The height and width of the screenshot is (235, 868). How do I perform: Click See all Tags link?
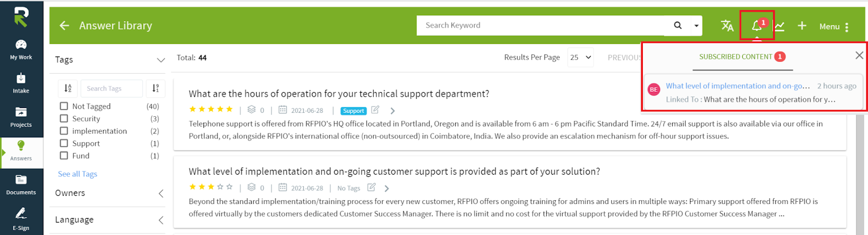78,174
